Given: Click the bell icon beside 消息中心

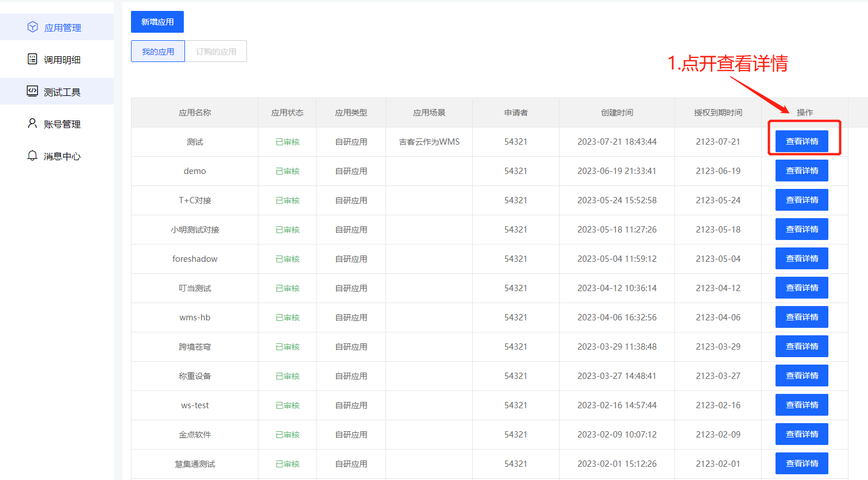Looking at the screenshot, I should [x=33, y=156].
